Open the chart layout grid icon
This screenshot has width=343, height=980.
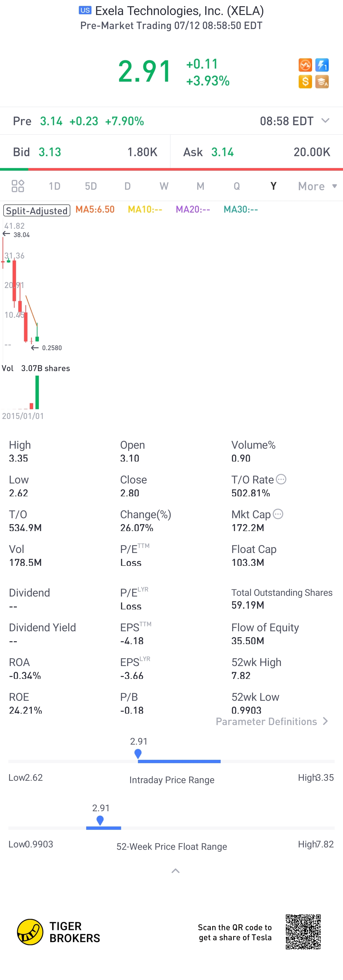click(18, 186)
